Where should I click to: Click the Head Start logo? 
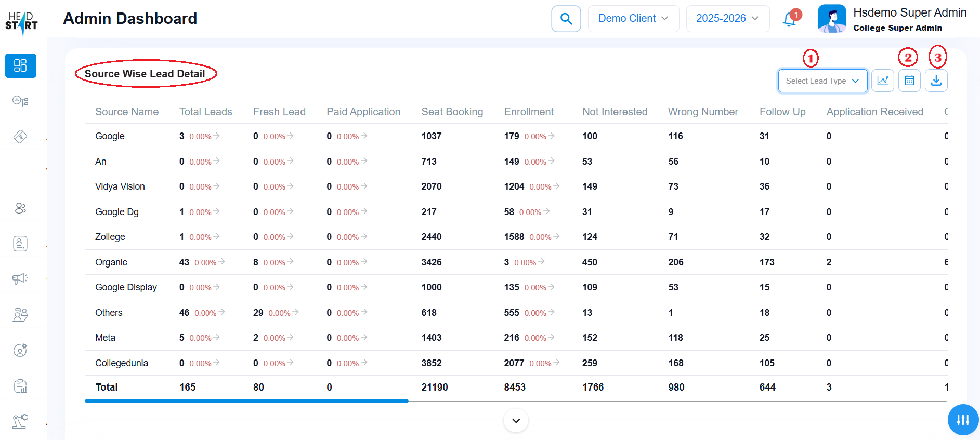pyautogui.click(x=21, y=23)
